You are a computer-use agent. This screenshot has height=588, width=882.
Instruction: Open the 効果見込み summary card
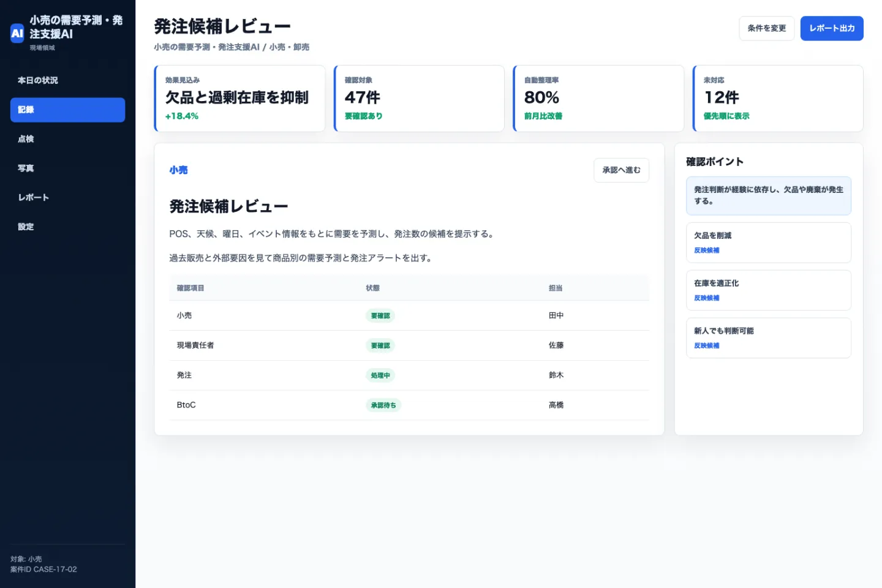click(x=239, y=98)
